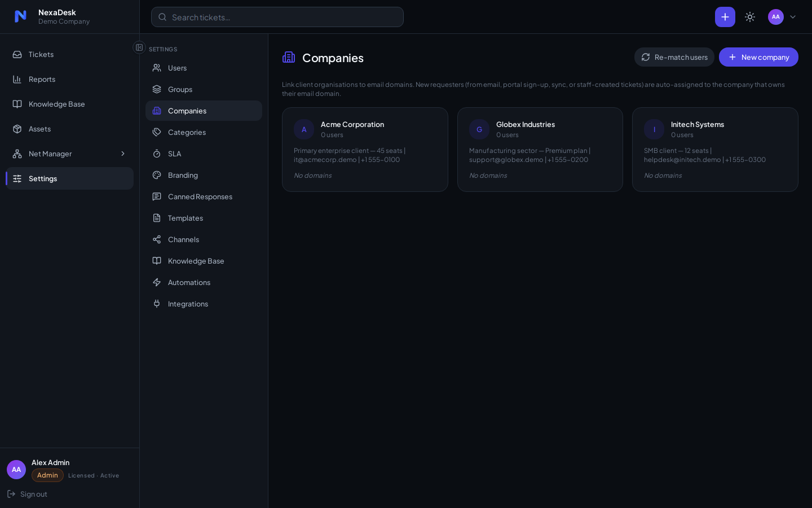Click the Branding palette icon
812x508 pixels.
point(157,175)
